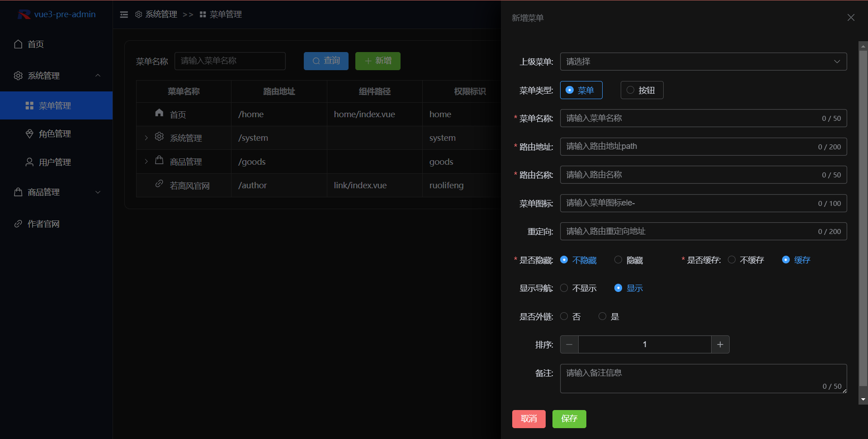Open 首页 in the sidebar
Viewport: 868px width, 439px height.
[x=56, y=44]
